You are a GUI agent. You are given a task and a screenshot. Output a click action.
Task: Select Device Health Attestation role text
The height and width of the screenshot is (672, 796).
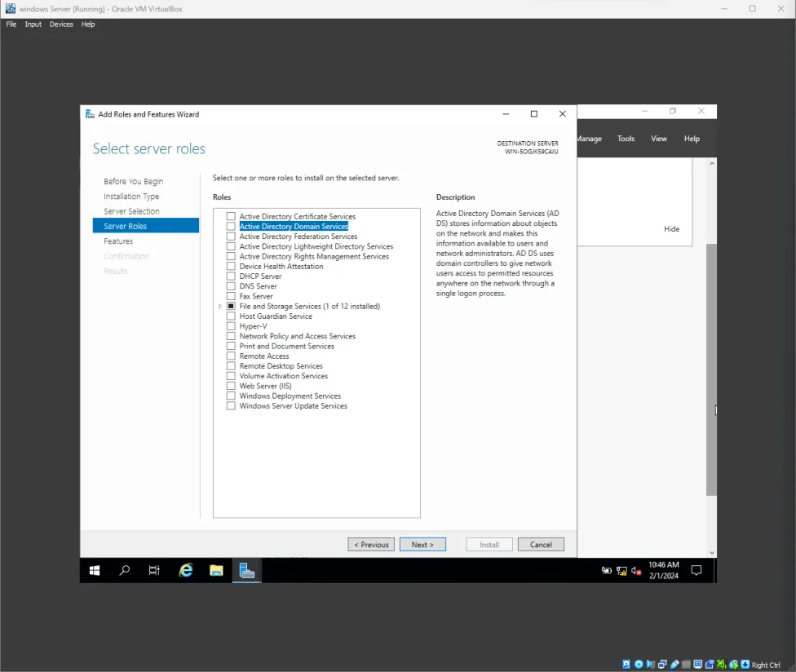coord(281,267)
